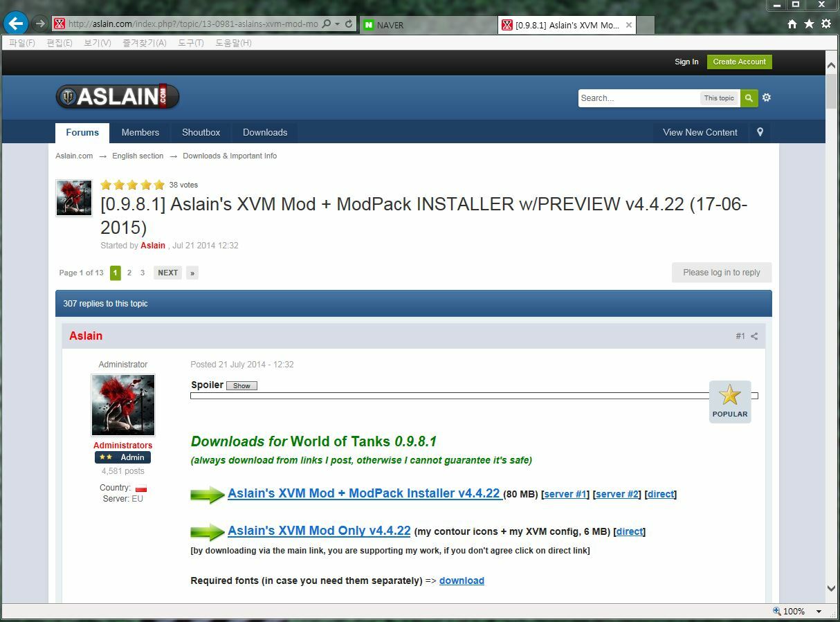The height and width of the screenshot is (622, 840).
Task: Go to page 2 of the topic
Action: 129,273
